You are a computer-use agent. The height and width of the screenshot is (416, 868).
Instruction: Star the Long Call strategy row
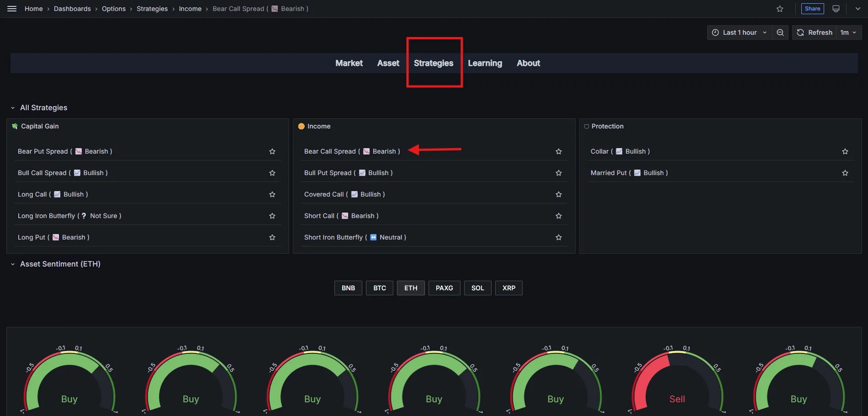click(x=272, y=194)
